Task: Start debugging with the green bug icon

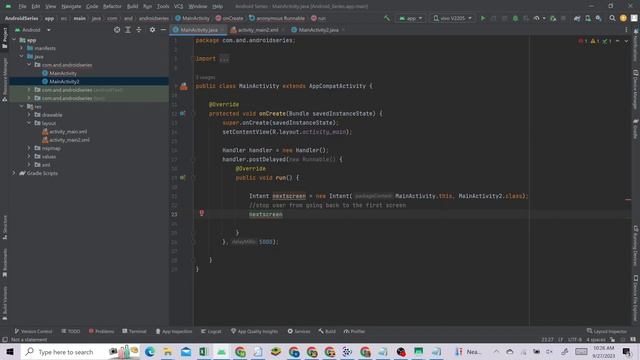Action: [515, 18]
